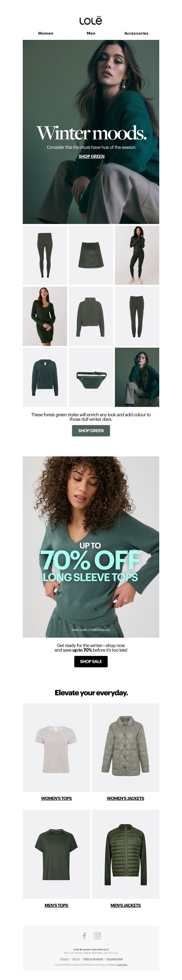Select the green quilted skirt thumbnail
Screen dimensions: 182x980
(x=91, y=255)
